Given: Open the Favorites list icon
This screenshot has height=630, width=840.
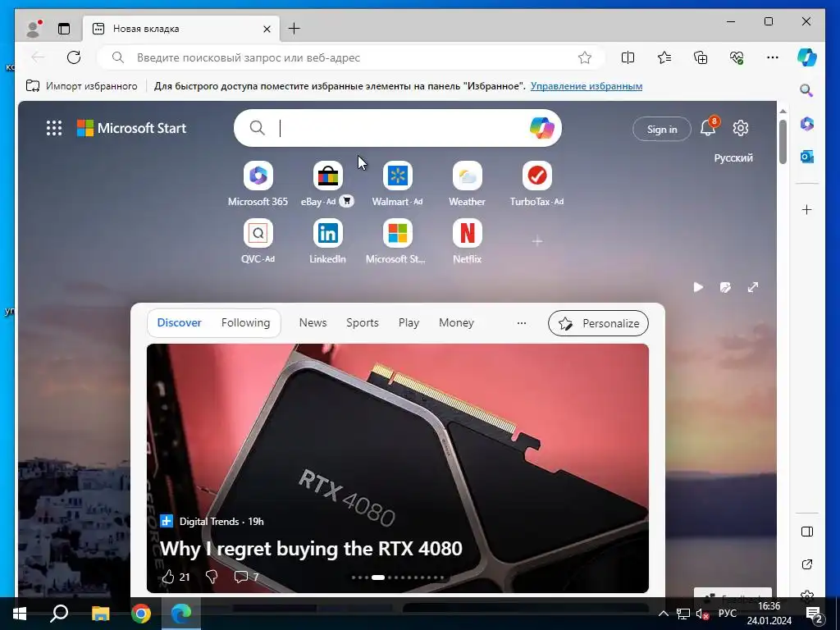Looking at the screenshot, I should (664, 57).
